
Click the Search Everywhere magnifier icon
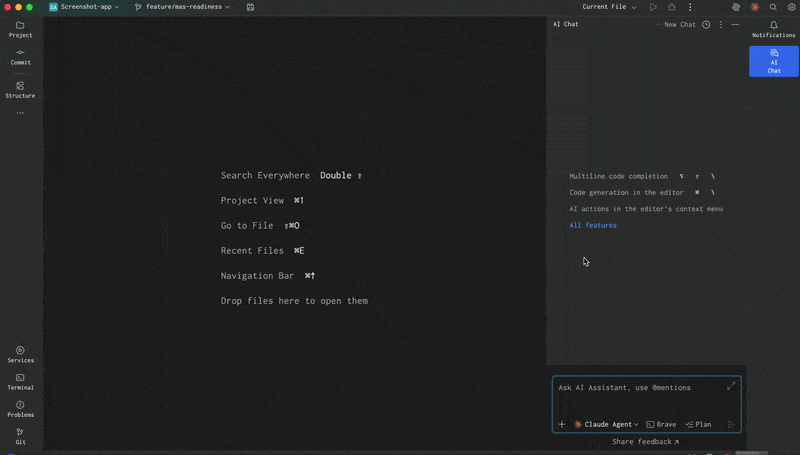773,7
